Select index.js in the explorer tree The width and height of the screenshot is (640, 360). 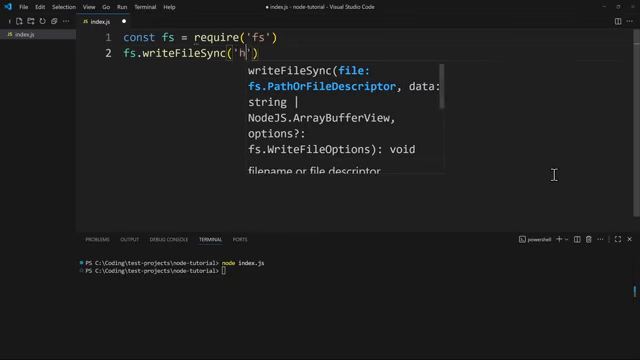38,35
